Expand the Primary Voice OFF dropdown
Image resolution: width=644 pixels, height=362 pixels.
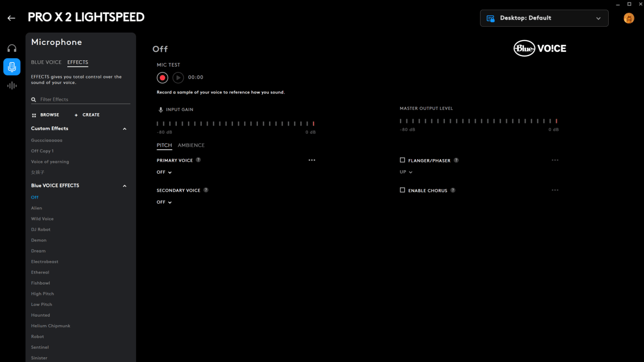click(x=164, y=172)
